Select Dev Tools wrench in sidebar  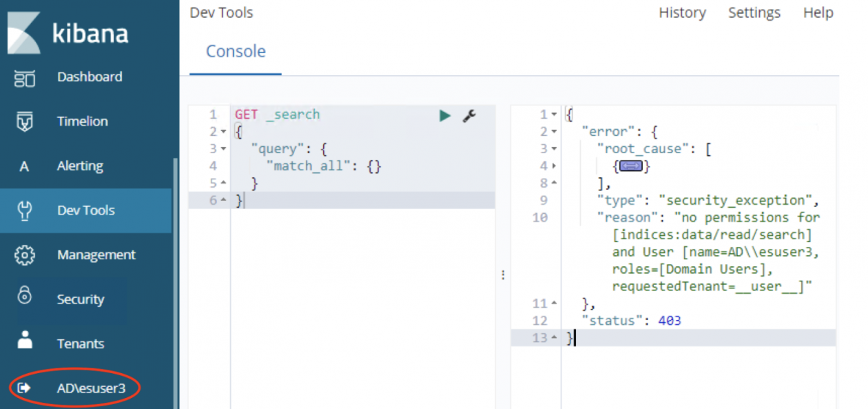(x=25, y=211)
